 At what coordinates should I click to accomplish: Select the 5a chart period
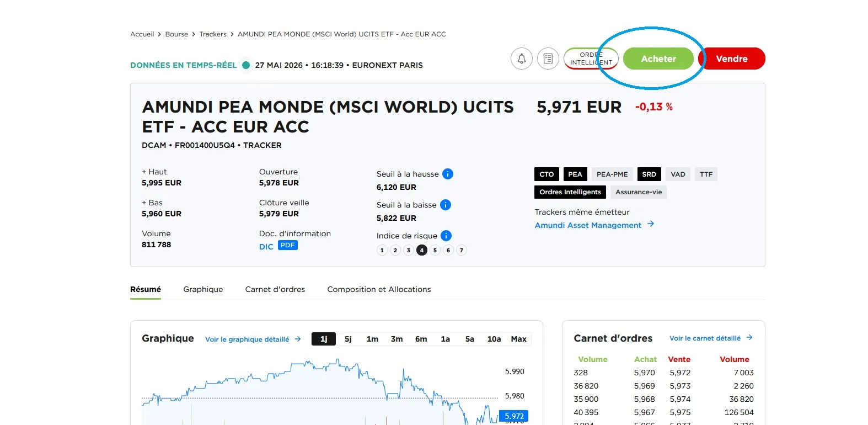469,339
